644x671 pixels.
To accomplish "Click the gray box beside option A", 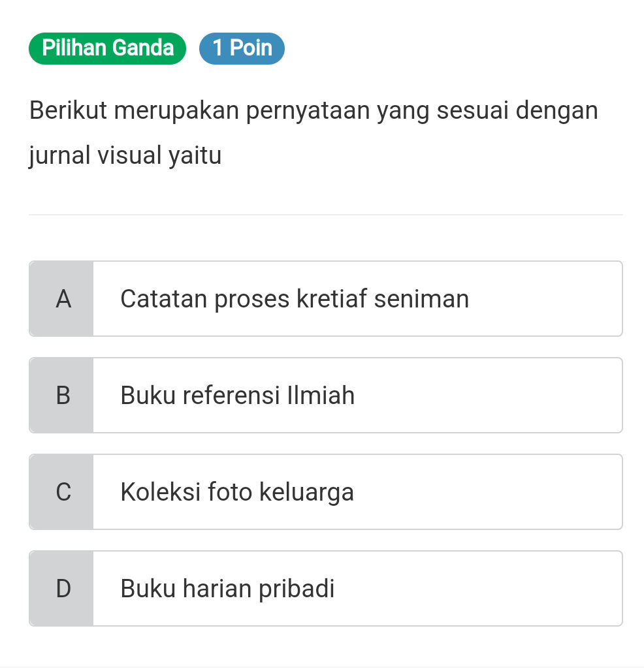I will click(63, 298).
